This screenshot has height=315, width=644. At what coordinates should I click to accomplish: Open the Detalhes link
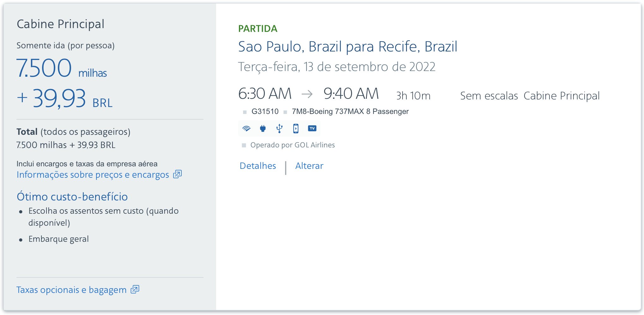pyautogui.click(x=258, y=166)
